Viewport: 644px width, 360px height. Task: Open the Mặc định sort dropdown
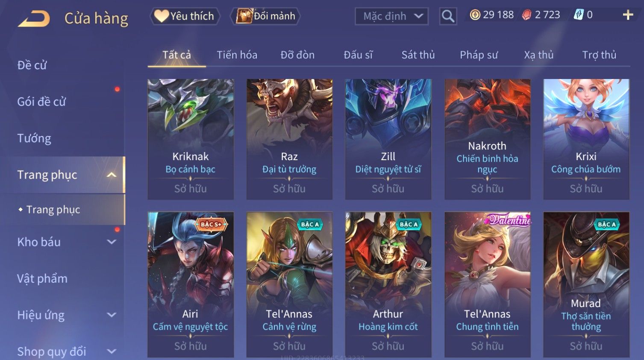[391, 16]
